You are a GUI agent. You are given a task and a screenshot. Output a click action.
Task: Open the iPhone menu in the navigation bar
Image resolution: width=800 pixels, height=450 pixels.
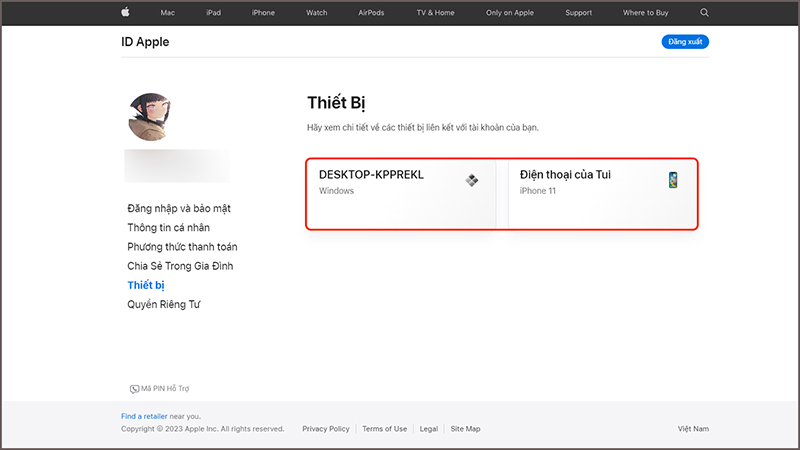click(263, 13)
